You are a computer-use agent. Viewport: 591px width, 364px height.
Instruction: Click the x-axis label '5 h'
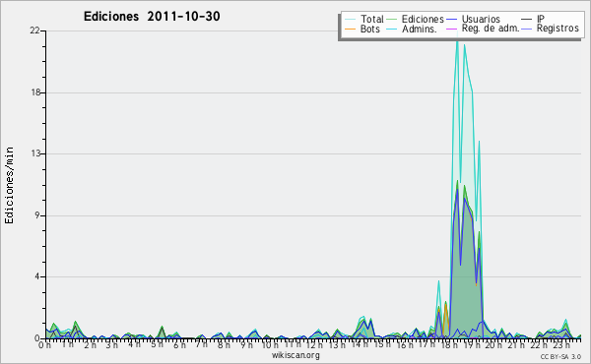[x=157, y=344]
